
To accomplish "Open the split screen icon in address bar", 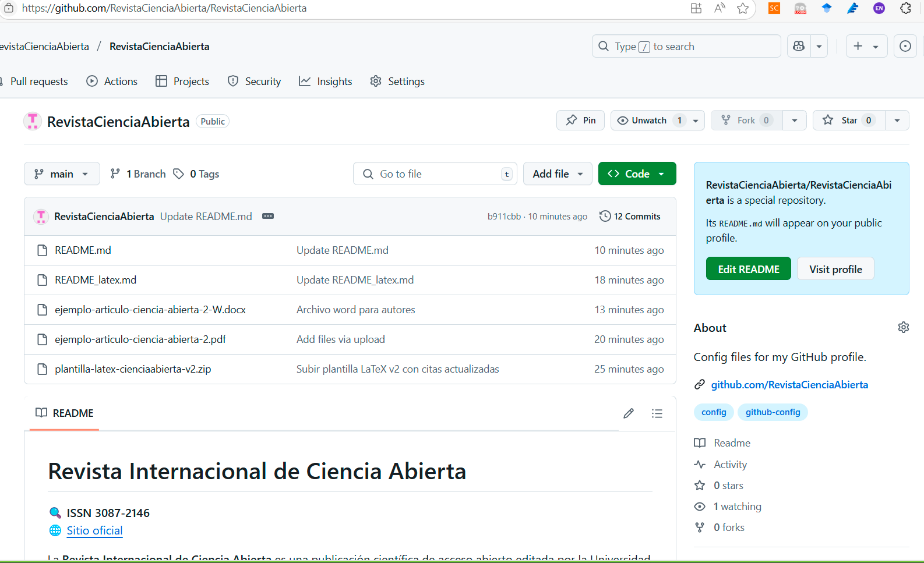I will pyautogui.click(x=696, y=8).
